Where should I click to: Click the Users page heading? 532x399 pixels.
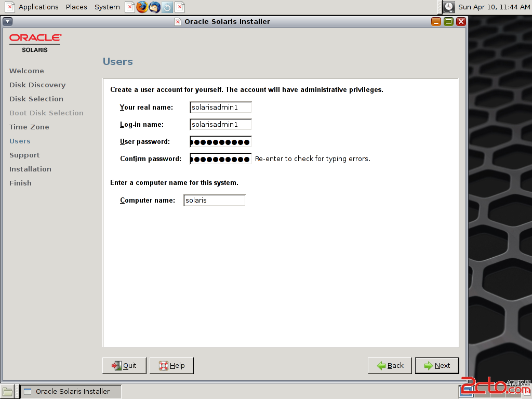click(118, 61)
